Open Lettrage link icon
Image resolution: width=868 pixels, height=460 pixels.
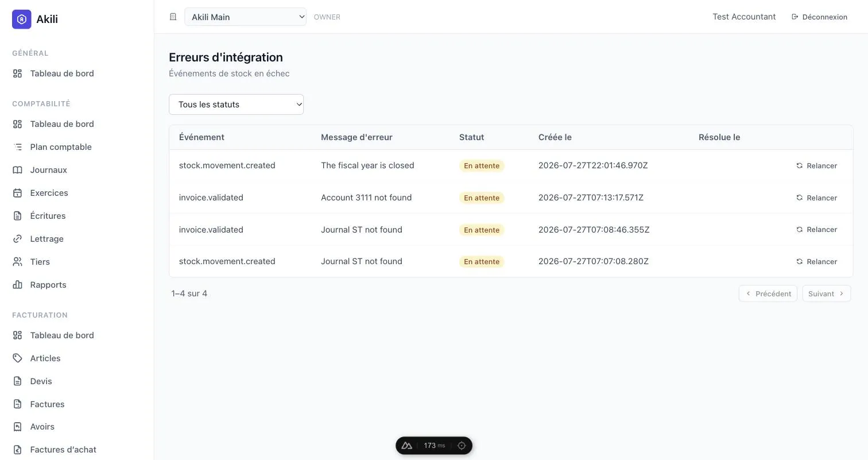click(x=18, y=239)
